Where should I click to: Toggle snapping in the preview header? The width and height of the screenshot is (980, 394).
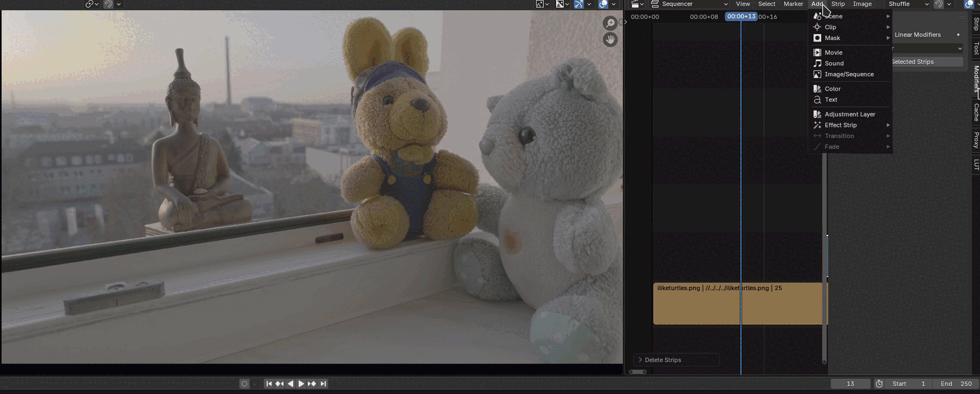tap(108, 4)
